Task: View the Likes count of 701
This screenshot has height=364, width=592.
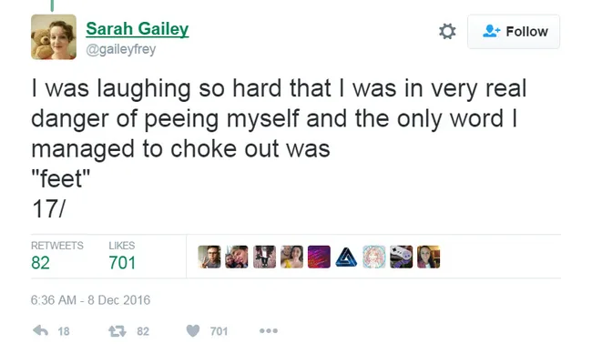Action: [x=122, y=263]
